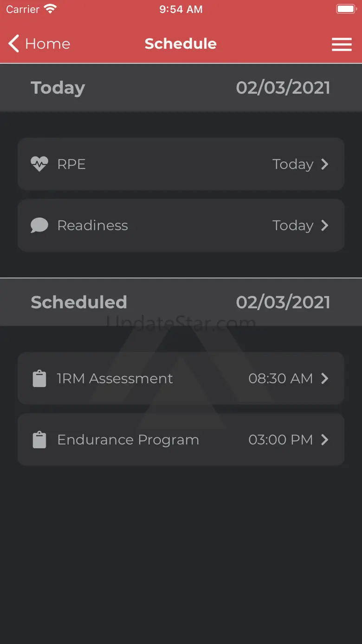
Task: Select the RPE label
Action: pos(71,164)
